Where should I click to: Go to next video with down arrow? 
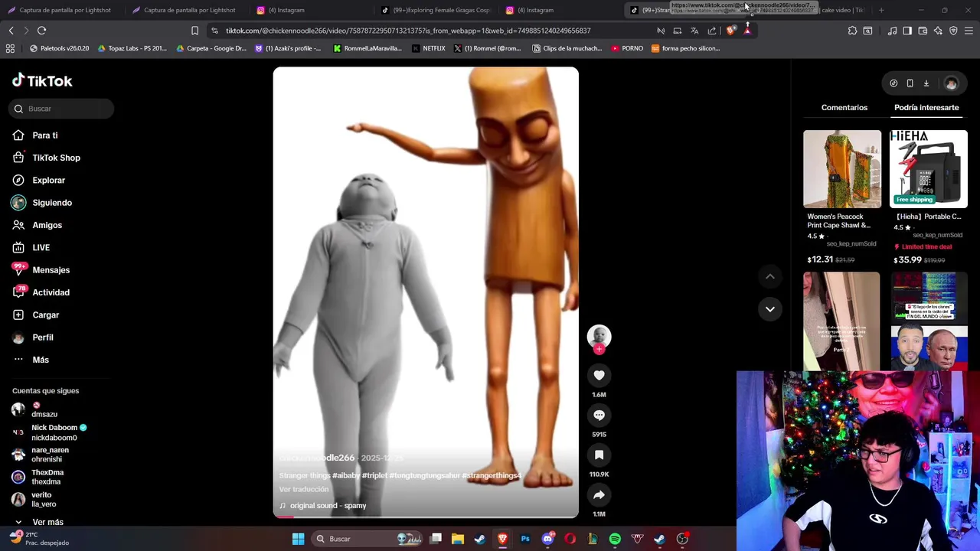click(770, 309)
